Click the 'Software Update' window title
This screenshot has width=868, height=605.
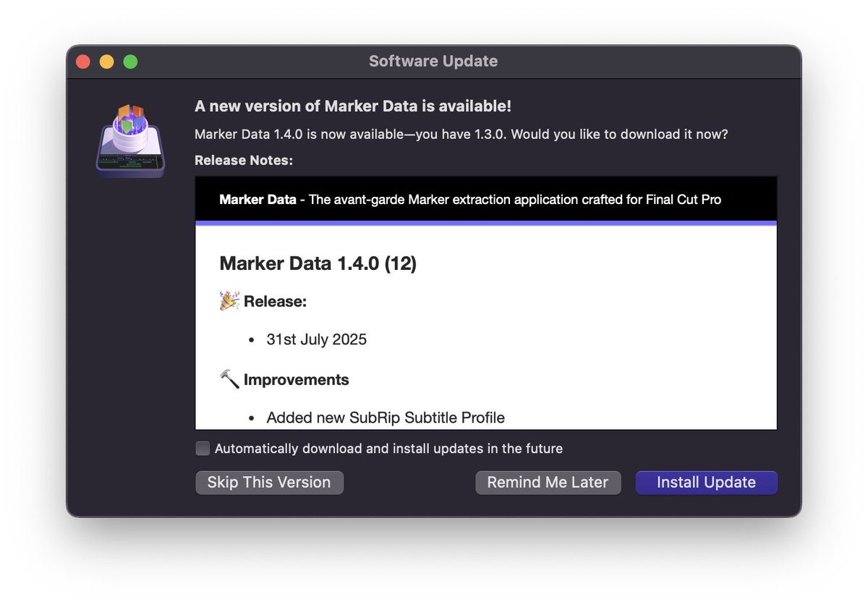pyautogui.click(x=433, y=62)
